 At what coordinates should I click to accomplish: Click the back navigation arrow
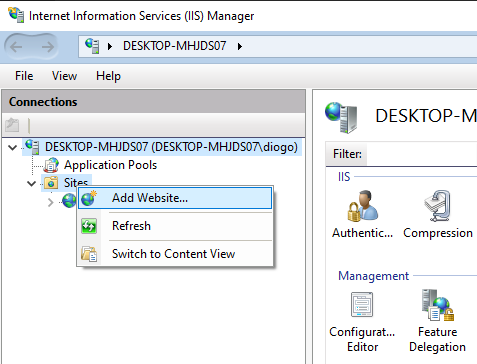[x=16, y=47]
